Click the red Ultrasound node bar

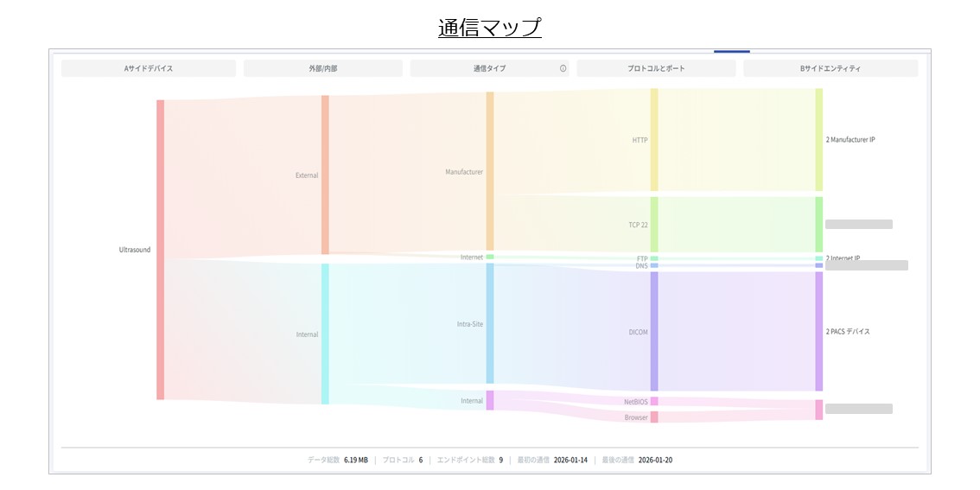(160, 250)
